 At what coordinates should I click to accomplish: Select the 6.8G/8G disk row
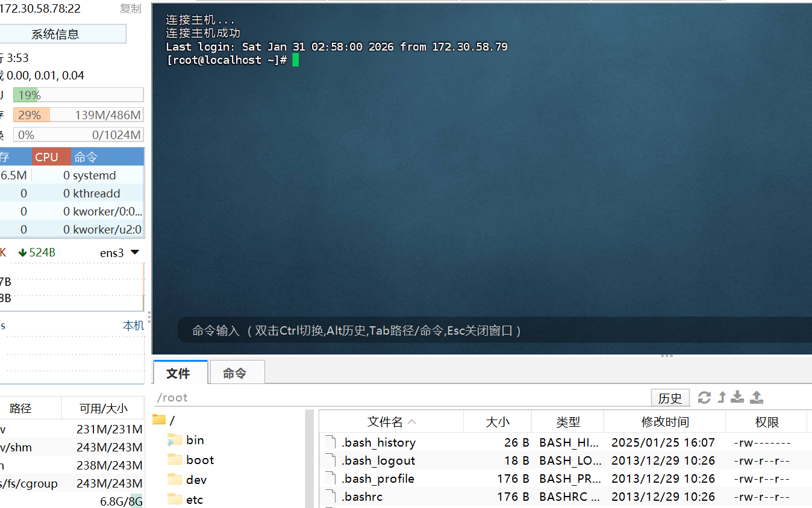[x=72, y=501]
